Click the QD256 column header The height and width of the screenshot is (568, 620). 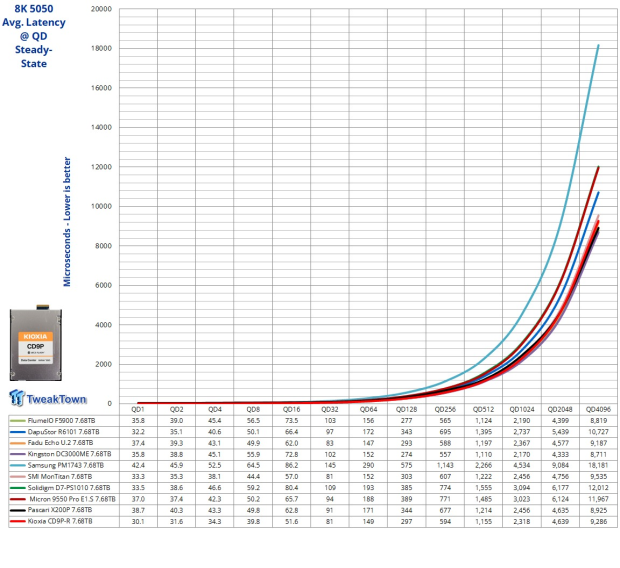point(445,410)
